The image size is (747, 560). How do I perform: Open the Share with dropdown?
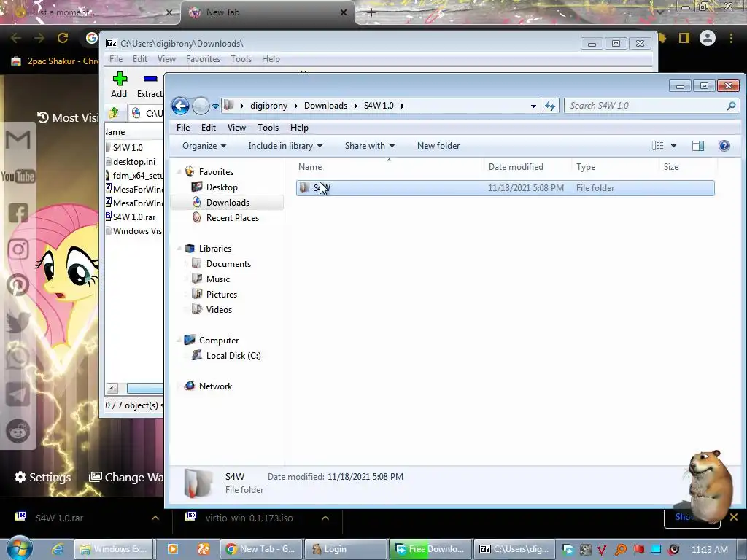pos(370,146)
